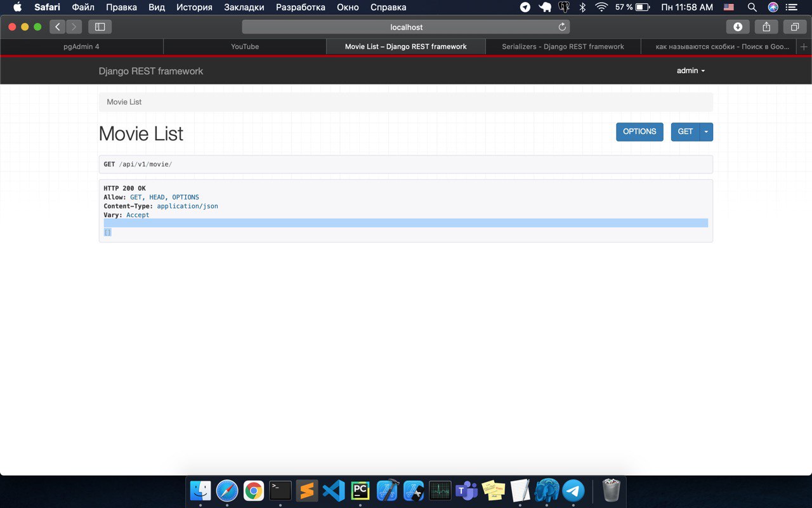
Task: Click the menu bar clock Пн 11:58 AM
Action: pyautogui.click(x=687, y=8)
